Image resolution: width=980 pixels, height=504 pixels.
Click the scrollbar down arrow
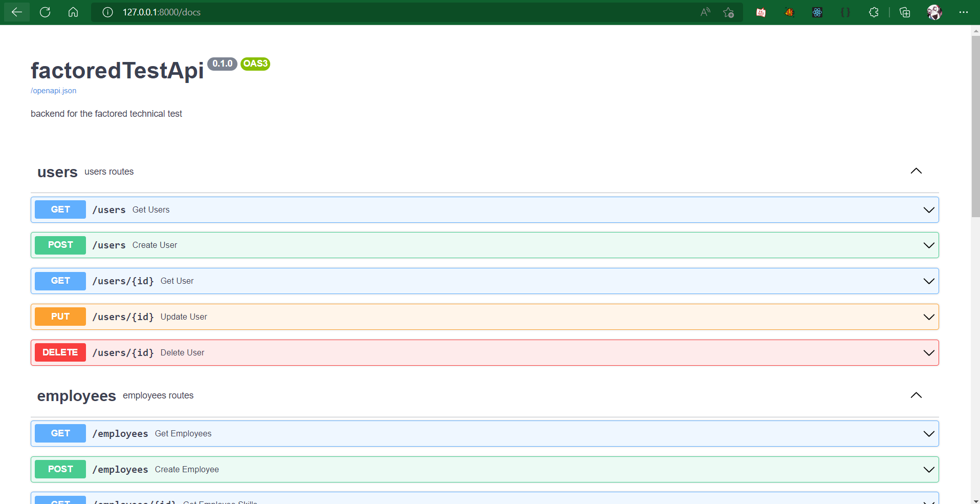(x=975, y=500)
